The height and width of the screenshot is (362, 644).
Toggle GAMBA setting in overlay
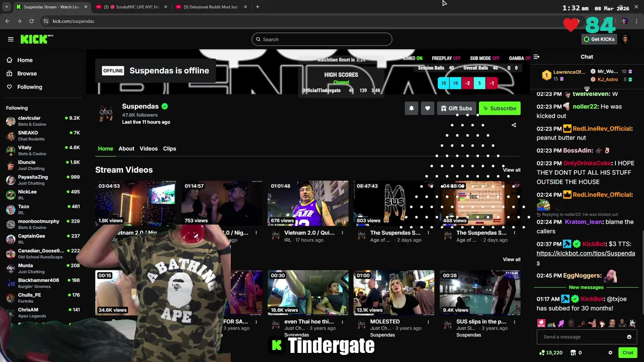pos(520,58)
